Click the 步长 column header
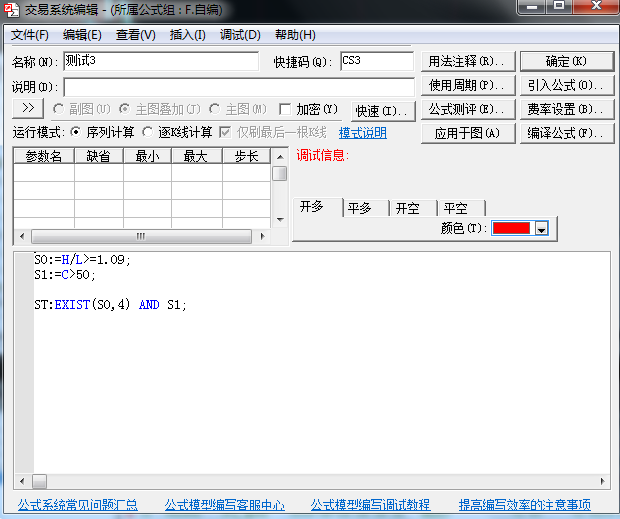The height and width of the screenshot is (519, 620). click(247, 156)
